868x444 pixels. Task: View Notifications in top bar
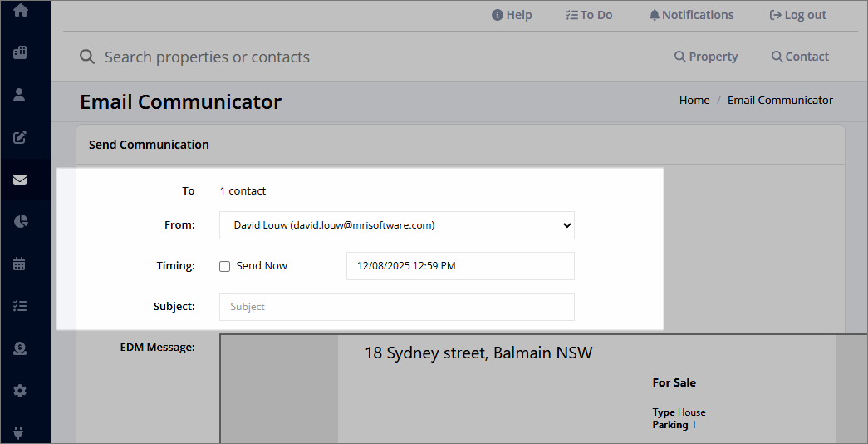coord(691,15)
